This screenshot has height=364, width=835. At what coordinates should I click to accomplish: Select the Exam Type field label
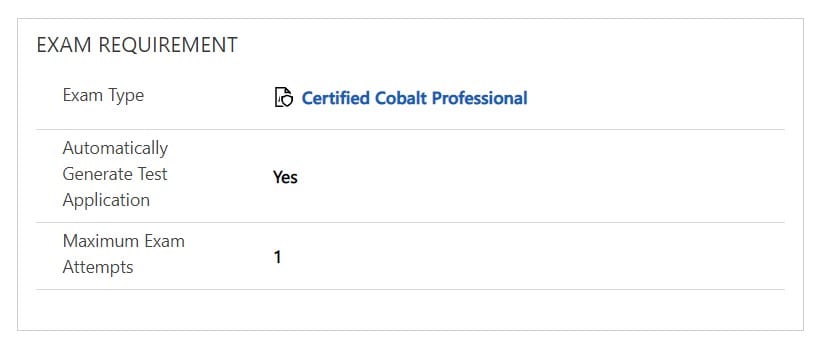103,96
